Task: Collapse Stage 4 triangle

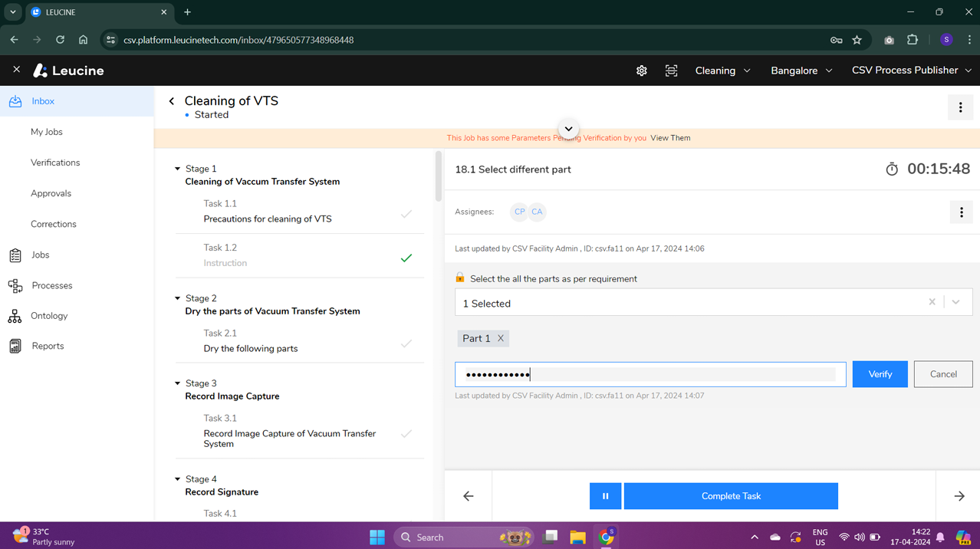Action: coord(177,479)
